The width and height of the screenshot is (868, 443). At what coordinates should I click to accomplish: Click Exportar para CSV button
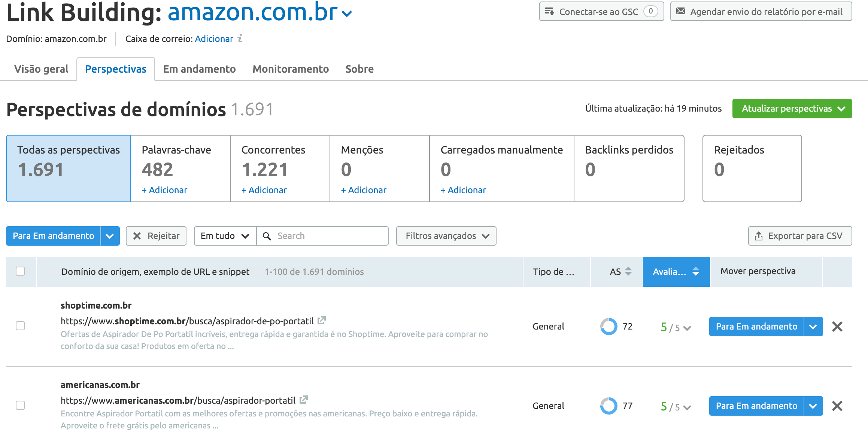coord(800,236)
